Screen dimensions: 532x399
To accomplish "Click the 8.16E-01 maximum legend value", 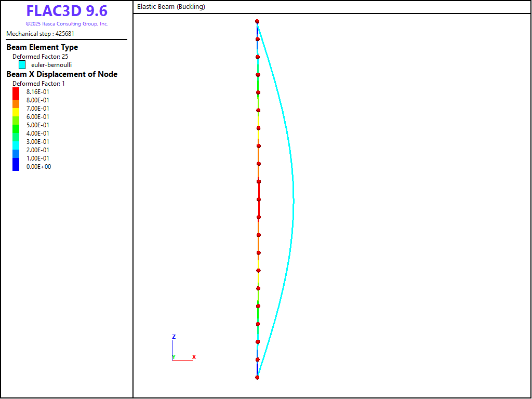I will [x=38, y=92].
